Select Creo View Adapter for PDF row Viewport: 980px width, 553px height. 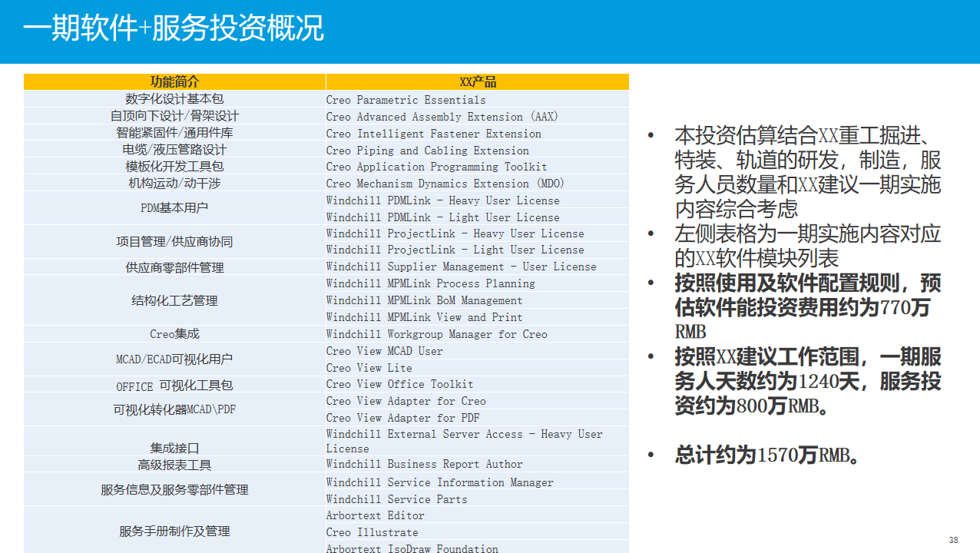(477, 418)
